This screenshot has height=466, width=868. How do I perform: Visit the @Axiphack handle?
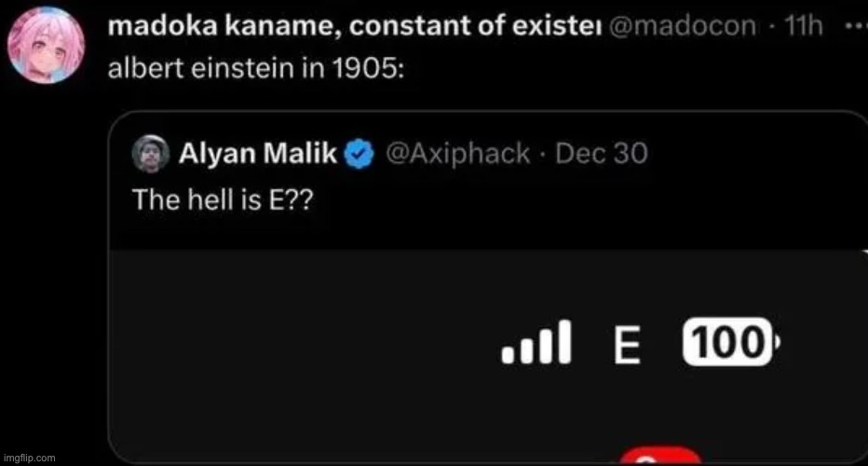[456, 154]
